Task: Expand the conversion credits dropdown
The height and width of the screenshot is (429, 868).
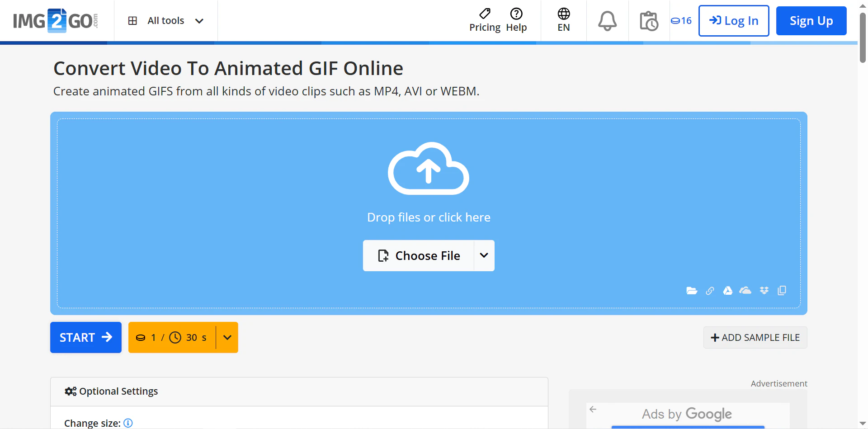Action: point(227,337)
